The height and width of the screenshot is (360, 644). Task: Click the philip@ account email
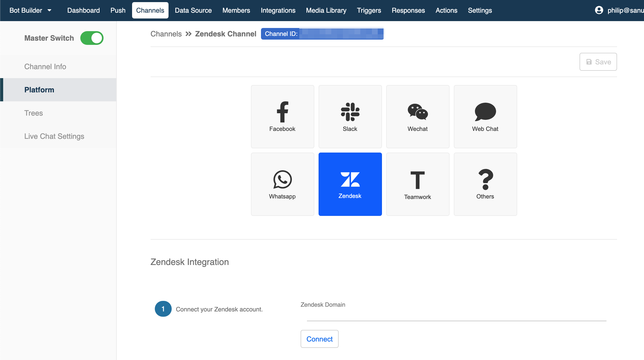point(626,10)
